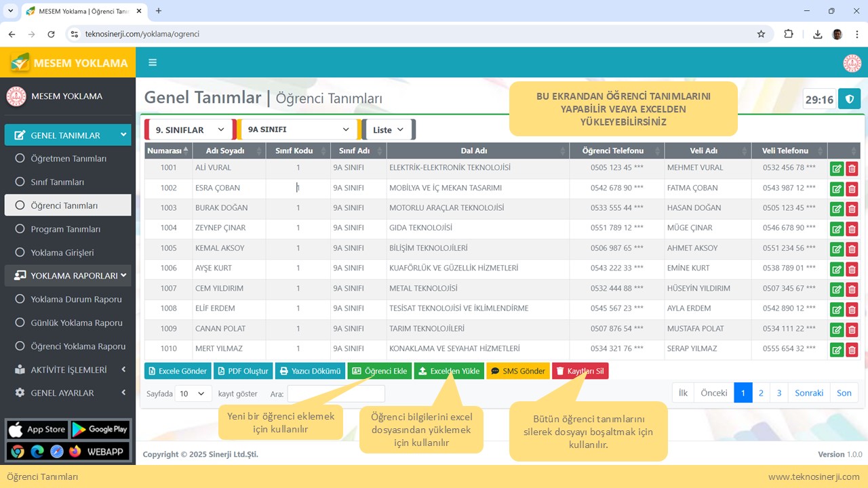This screenshot has width=868, height=488.
Task: Delete the ESRA ÇOBAN student row
Action: click(x=852, y=189)
